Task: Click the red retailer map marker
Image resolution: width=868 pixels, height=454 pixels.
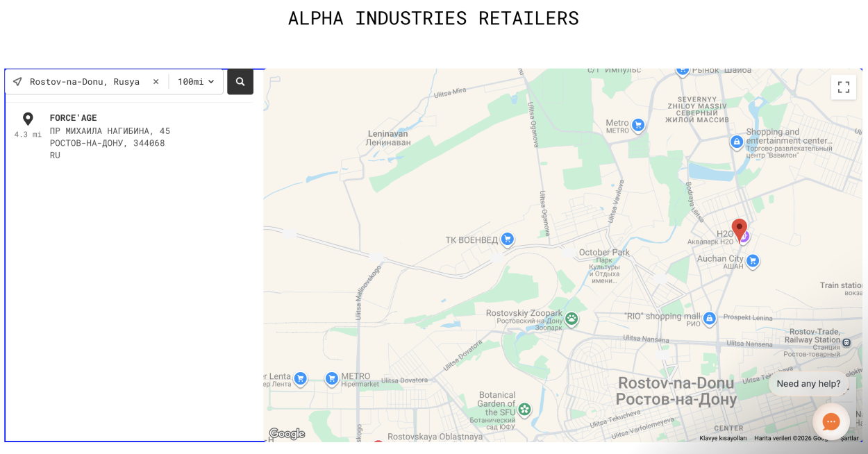Action: (740, 230)
